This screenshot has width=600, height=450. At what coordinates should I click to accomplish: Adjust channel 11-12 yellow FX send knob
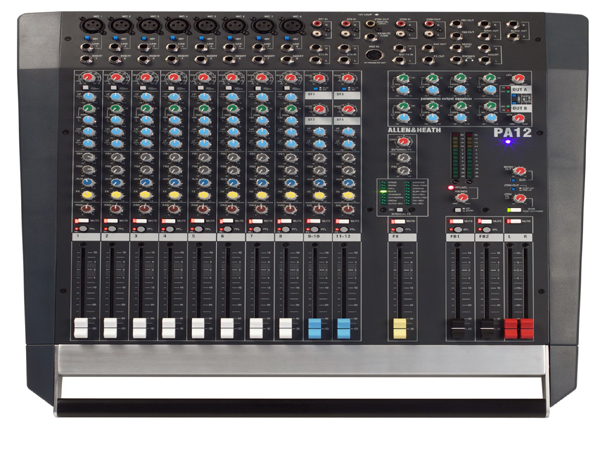(x=347, y=196)
